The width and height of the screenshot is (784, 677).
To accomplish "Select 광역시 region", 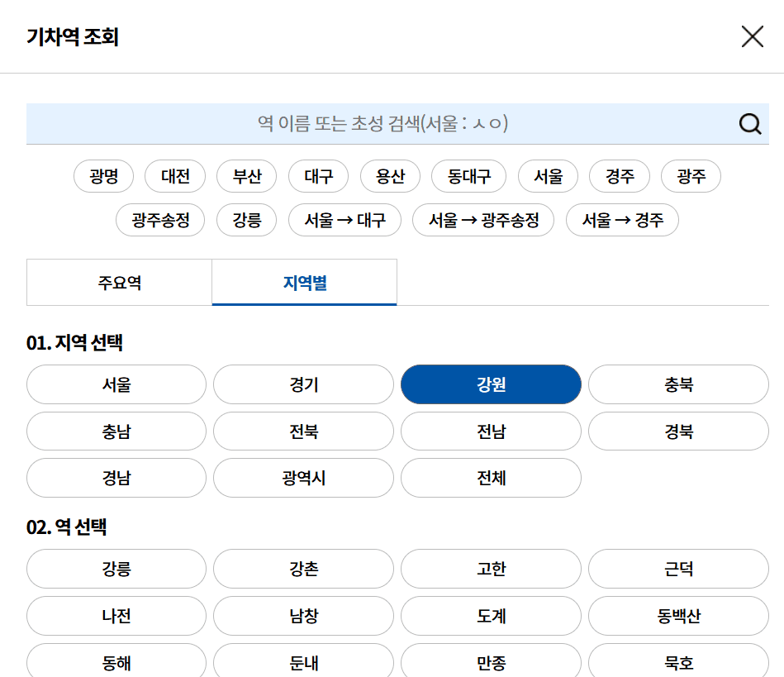I will (303, 478).
